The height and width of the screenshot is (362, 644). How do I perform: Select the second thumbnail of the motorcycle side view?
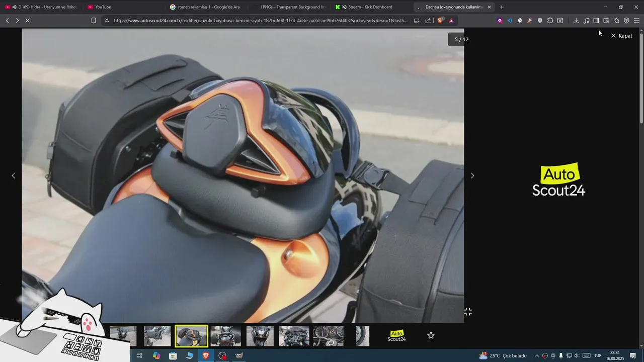(x=157, y=336)
